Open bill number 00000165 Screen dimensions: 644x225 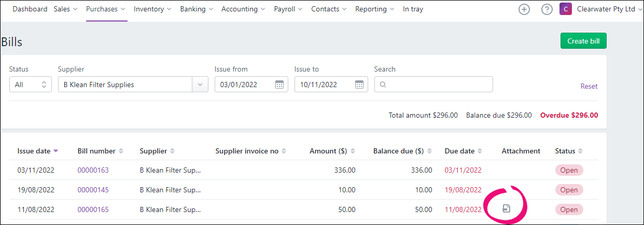pyautogui.click(x=93, y=209)
